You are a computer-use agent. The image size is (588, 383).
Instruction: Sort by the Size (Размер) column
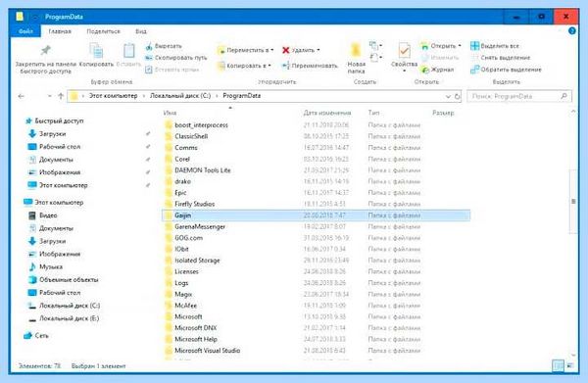click(443, 113)
